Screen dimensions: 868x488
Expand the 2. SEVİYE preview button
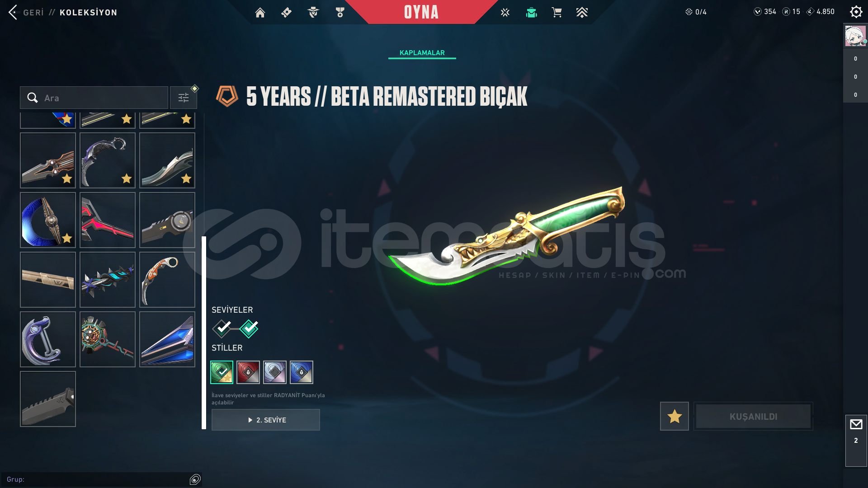click(266, 420)
